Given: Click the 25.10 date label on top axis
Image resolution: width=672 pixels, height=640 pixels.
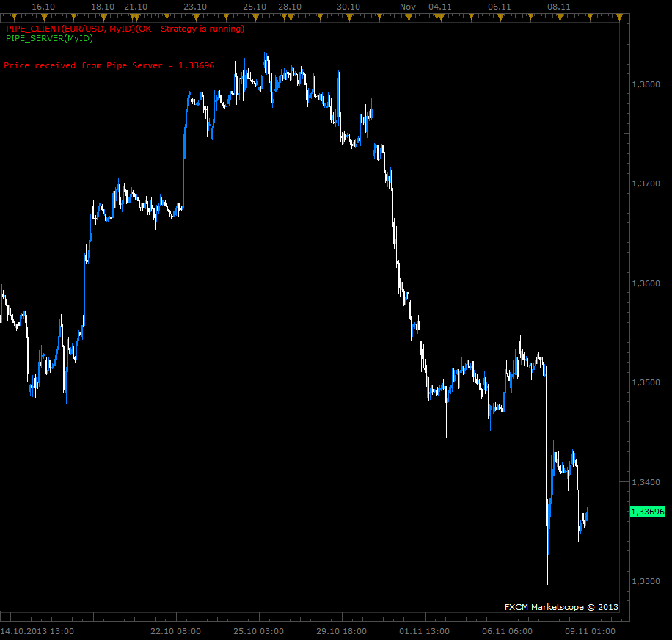Looking at the screenshot, I should 255,7.
